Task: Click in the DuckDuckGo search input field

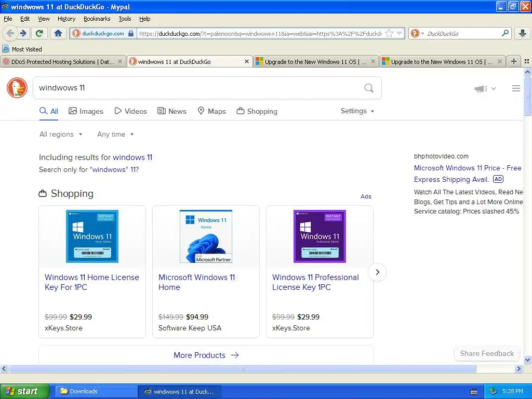Action: 198,88
